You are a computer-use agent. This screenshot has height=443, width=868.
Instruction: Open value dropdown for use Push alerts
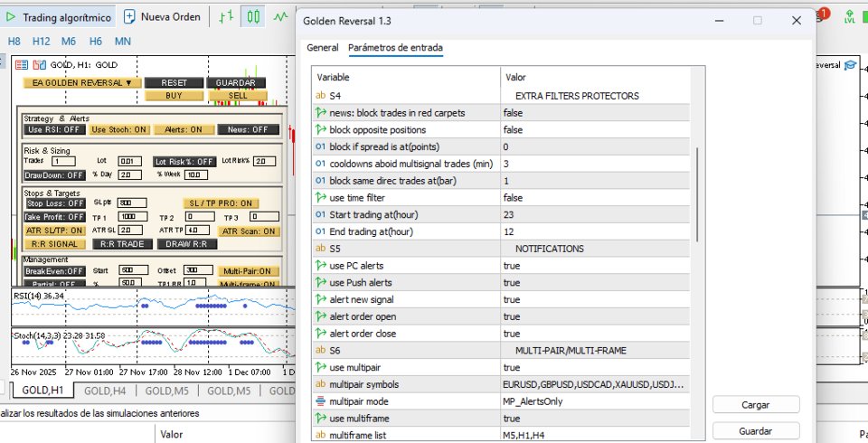point(596,282)
